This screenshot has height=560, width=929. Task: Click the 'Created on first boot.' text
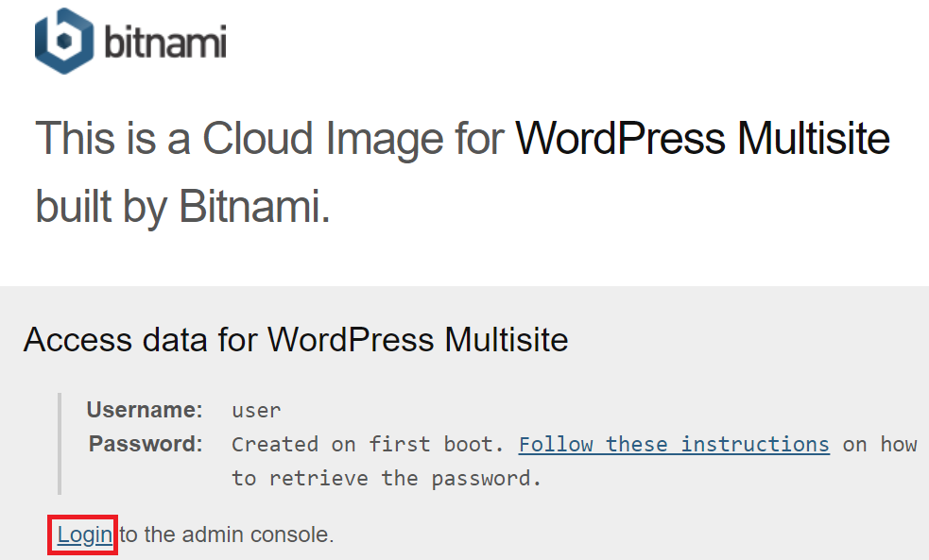[x=368, y=444]
